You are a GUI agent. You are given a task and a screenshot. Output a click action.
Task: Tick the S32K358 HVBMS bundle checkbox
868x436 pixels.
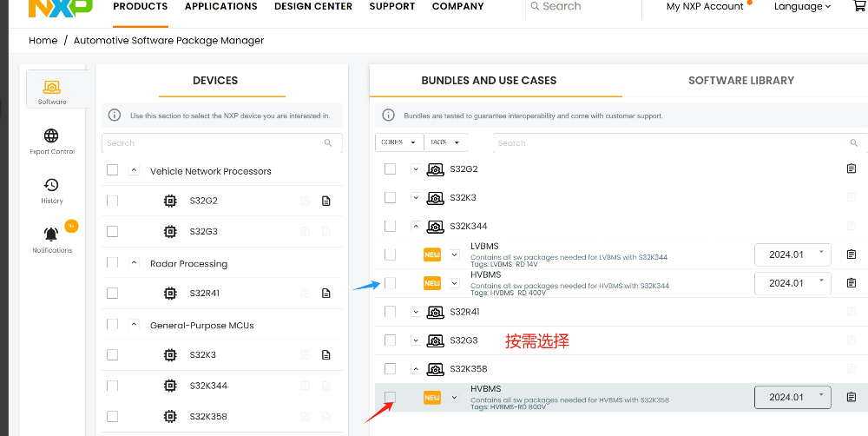click(x=391, y=397)
